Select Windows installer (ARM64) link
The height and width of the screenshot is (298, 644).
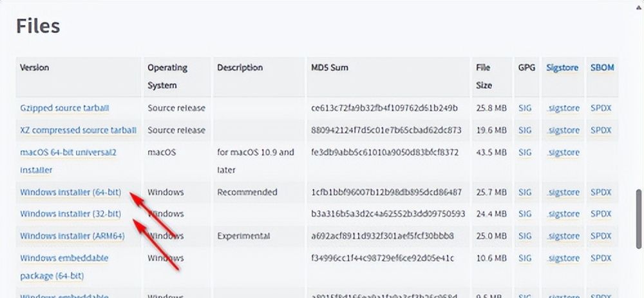[x=72, y=235]
